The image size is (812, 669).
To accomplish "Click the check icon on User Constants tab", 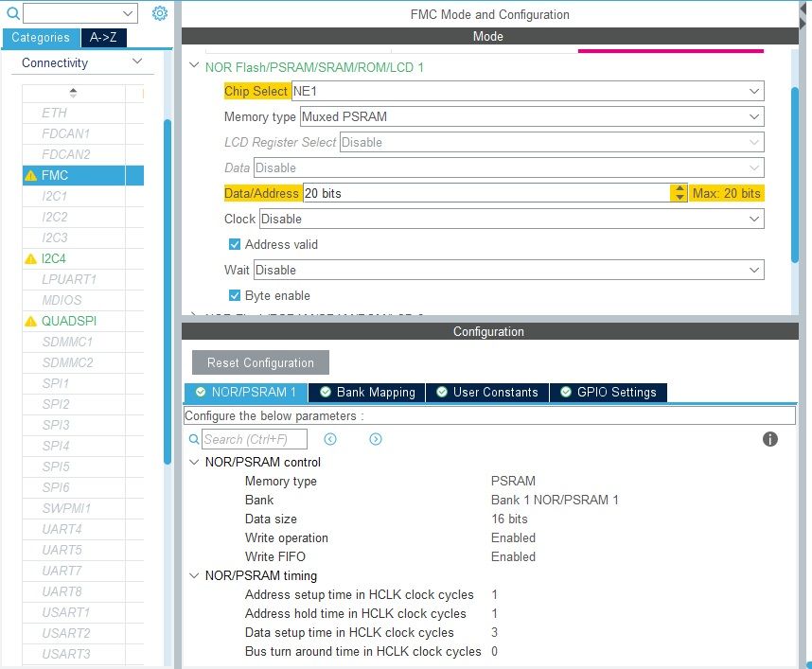I will 442,392.
